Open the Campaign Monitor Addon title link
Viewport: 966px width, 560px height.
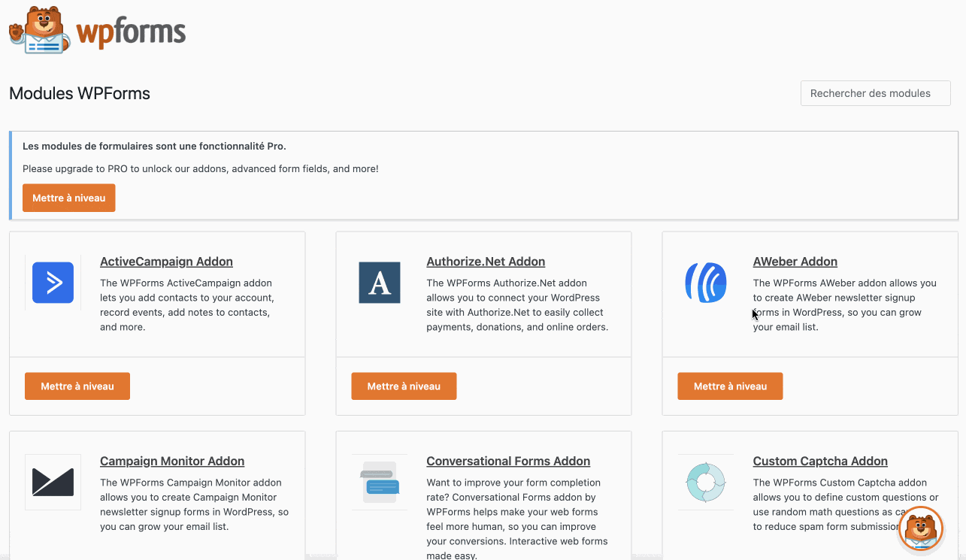click(x=172, y=461)
